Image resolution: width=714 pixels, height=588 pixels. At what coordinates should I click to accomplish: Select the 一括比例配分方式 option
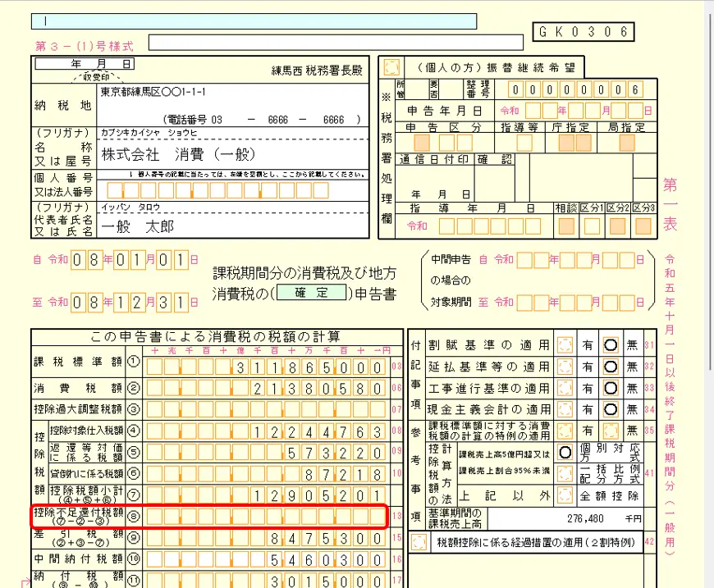tap(565, 474)
